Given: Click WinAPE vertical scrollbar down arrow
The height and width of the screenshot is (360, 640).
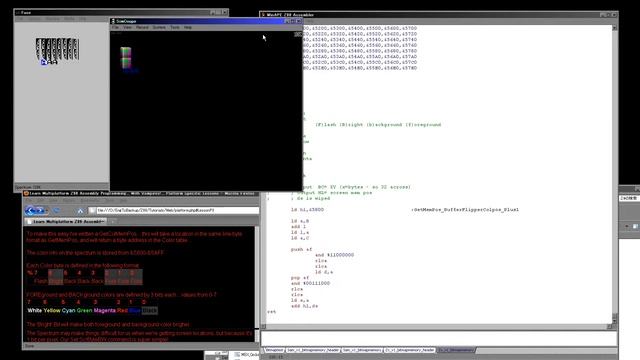Looking at the screenshot, I should 615,320.
